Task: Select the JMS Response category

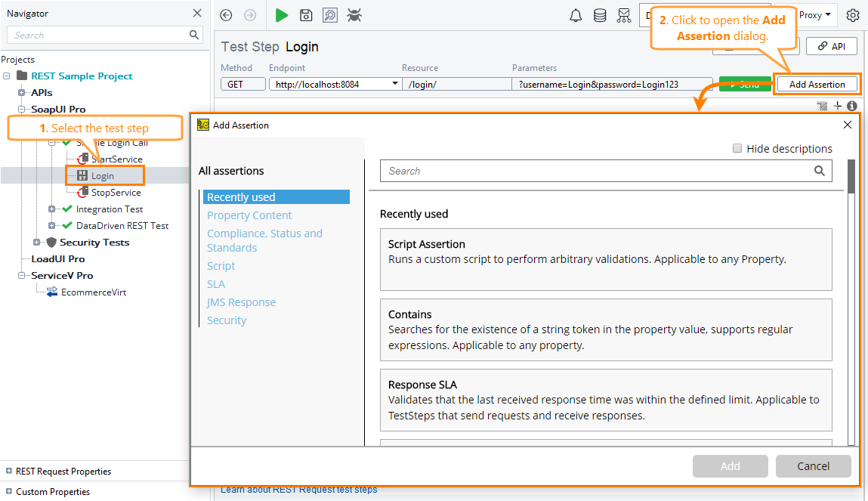Action: (x=241, y=302)
